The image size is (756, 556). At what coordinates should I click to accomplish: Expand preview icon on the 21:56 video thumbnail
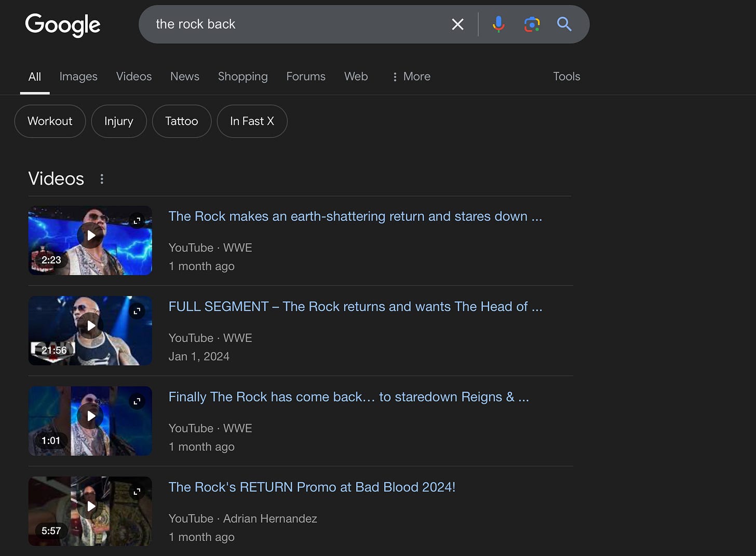click(x=137, y=311)
